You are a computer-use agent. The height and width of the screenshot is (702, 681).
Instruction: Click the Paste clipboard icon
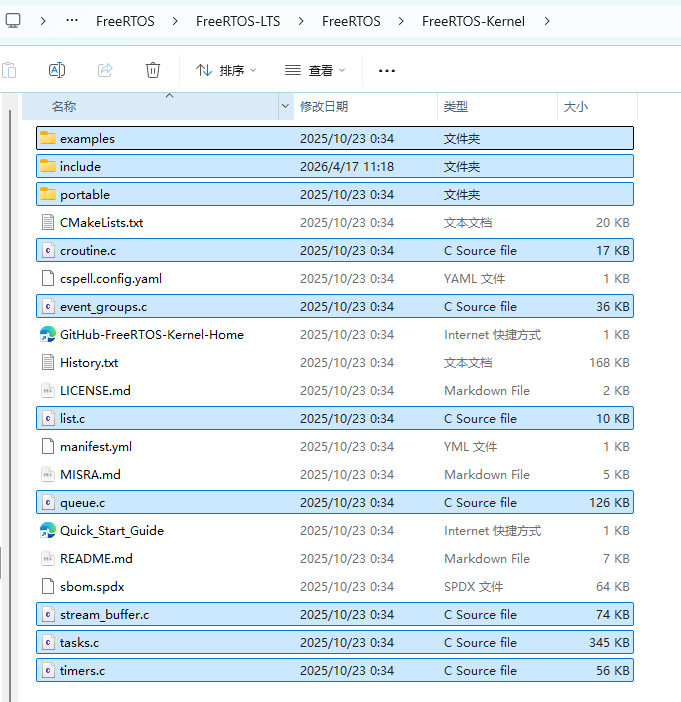[x=9, y=70]
